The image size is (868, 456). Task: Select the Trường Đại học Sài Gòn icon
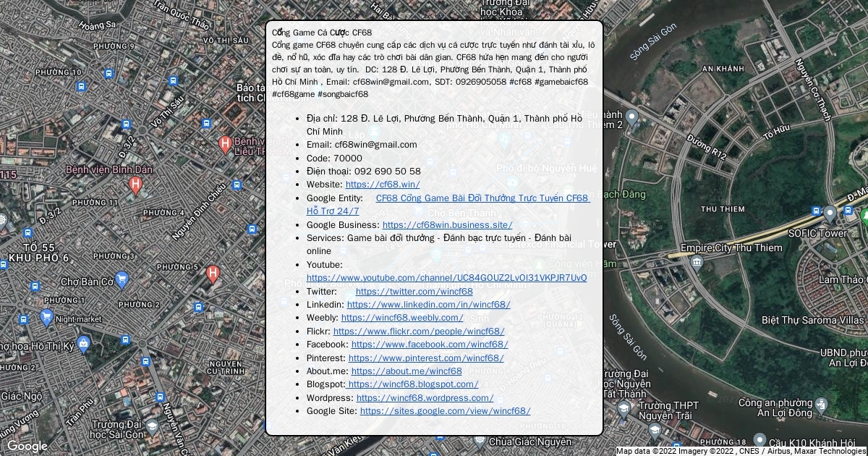click(x=152, y=427)
